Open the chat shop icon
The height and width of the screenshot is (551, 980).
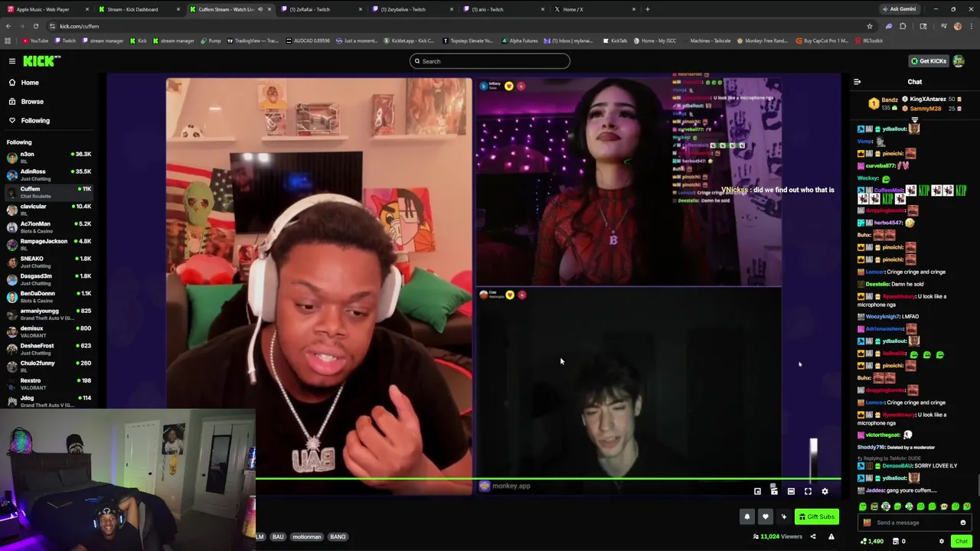click(x=897, y=542)
